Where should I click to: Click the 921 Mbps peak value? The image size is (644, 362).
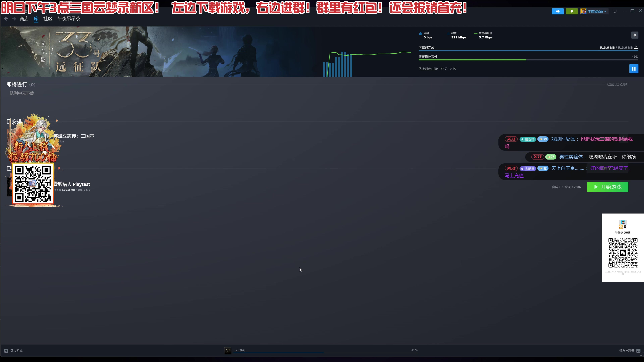[x=459, y=38]
